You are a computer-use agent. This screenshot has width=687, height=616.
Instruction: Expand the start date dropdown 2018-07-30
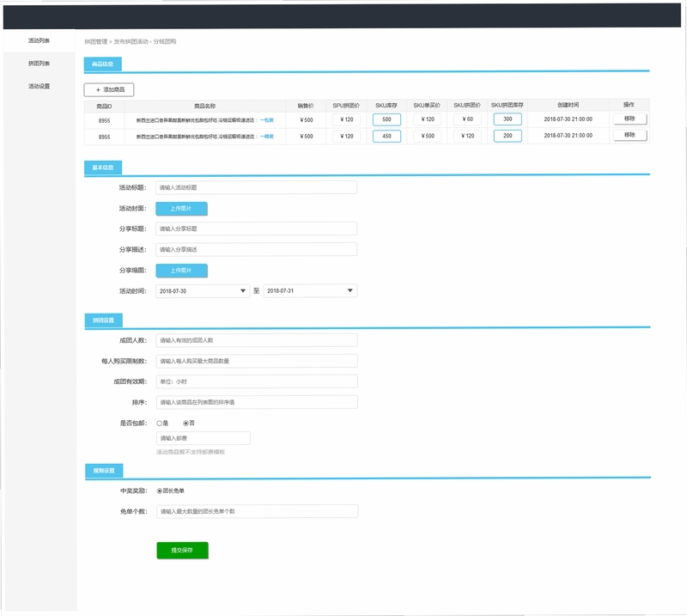click(203, 291)
